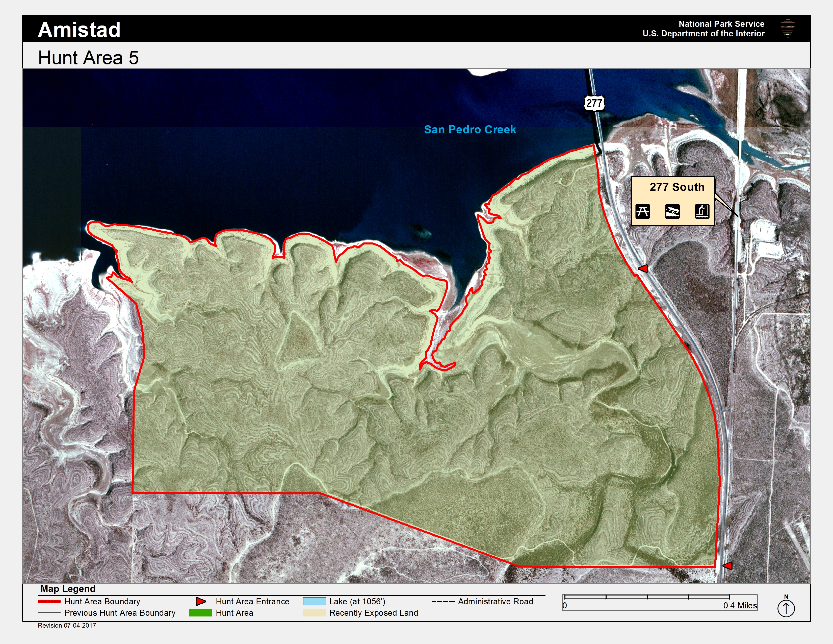Click the blue Lake legend swatch
The width and height of the screenshot is (833, 644).
[x=314, y=601]
